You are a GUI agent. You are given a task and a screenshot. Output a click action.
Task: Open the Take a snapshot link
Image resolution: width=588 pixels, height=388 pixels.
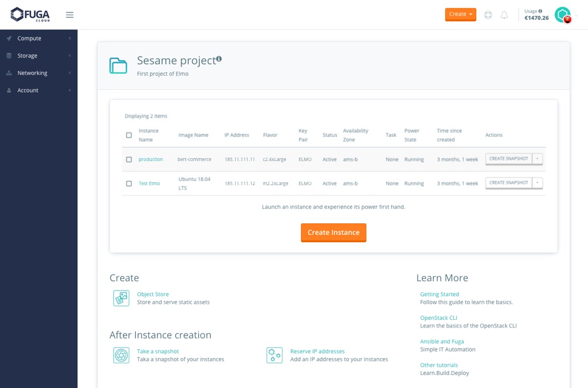[x=158, y=352]
